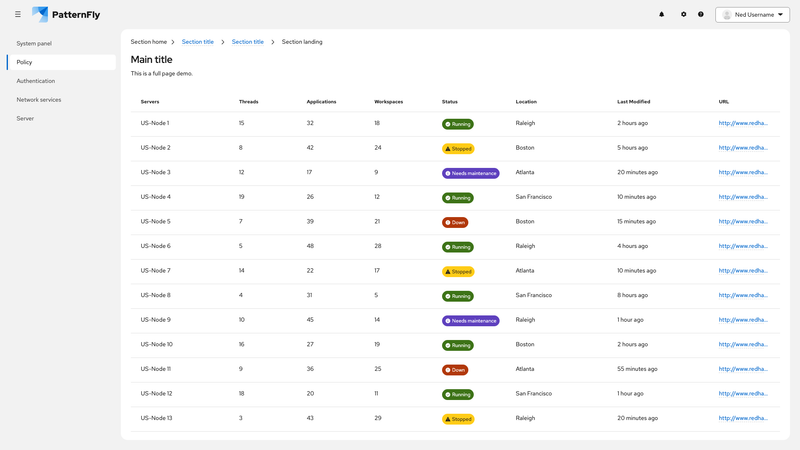This screenshot has width=800, height=450.
Task: Select System panel in sidebar
Action: [x=34, y=43]
